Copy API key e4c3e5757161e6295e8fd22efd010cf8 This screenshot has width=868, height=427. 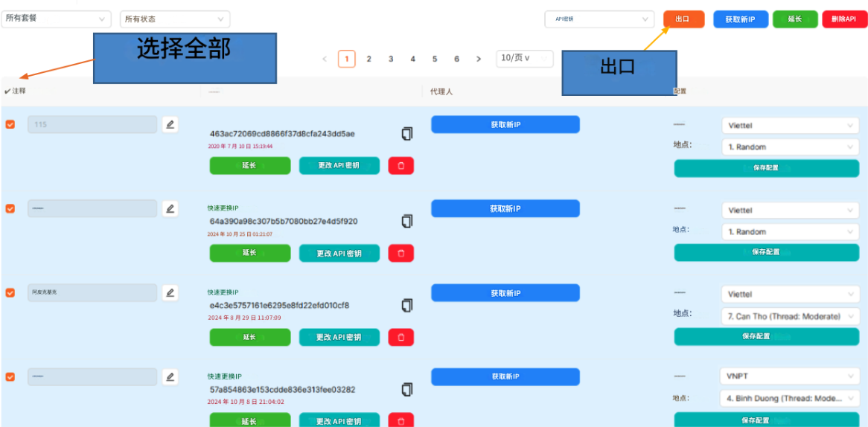(x=406, y=306)
